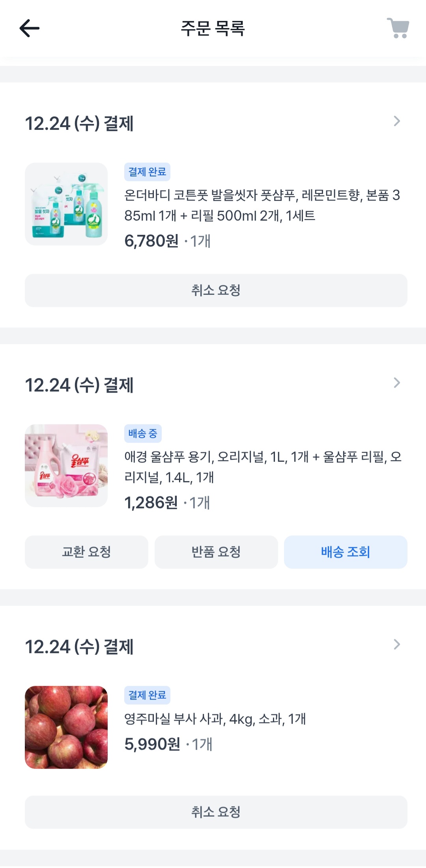Open 온더바디 코튼풋 product title
Screen dimensions: 426x868
[x=262, y=205]
